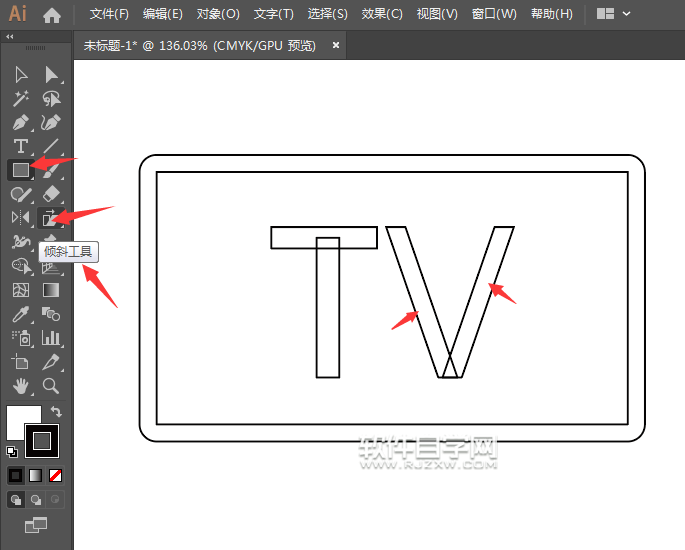Click the Gradient tool
This screenshot has width=685, height=550.
point(51,290)
